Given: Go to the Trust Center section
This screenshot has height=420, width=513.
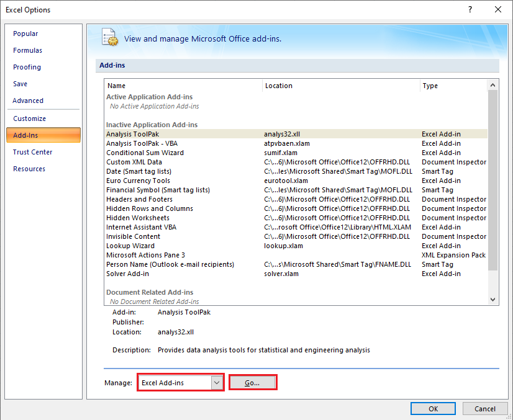Looking at the screenshot, I should pyautogui.click(x=32, y=152).
